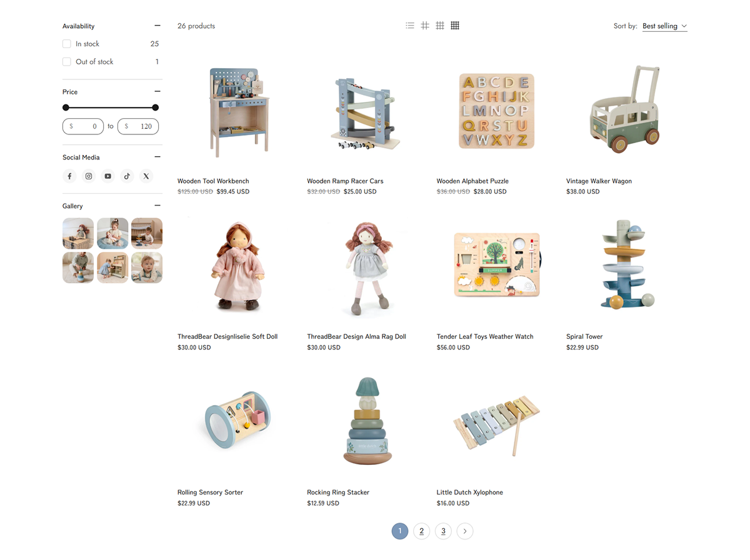Open the Facebook social media icon

(69, 176)
